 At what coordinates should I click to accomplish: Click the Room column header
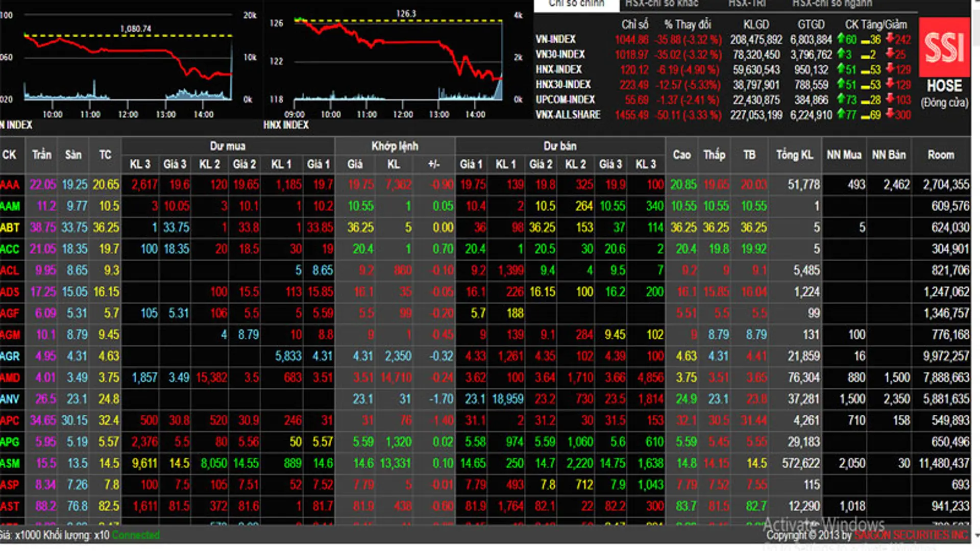click(941, 155)
